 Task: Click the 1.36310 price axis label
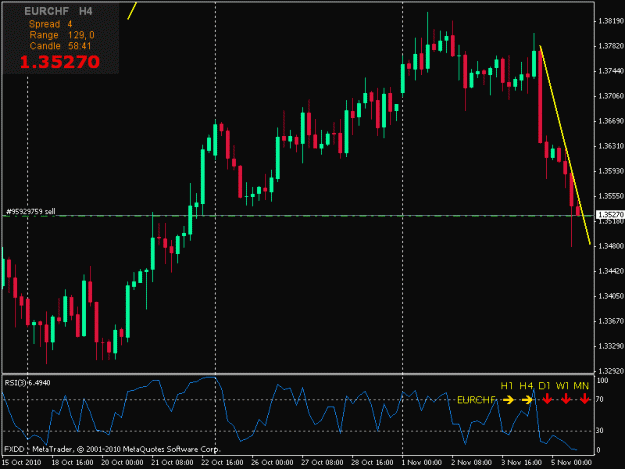611,146
